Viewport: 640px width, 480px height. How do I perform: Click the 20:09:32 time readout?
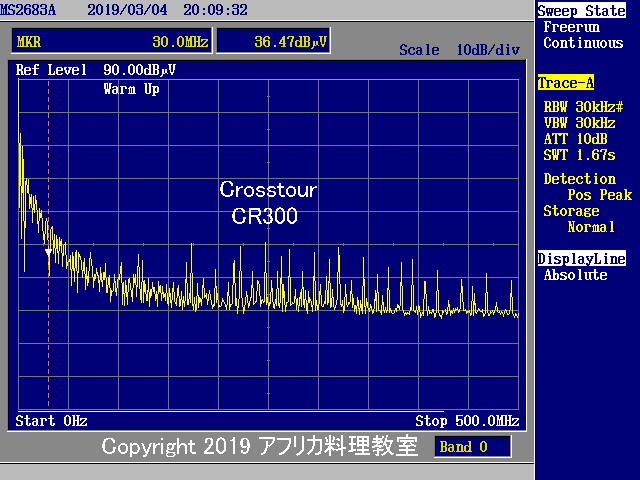click(215, 10)
